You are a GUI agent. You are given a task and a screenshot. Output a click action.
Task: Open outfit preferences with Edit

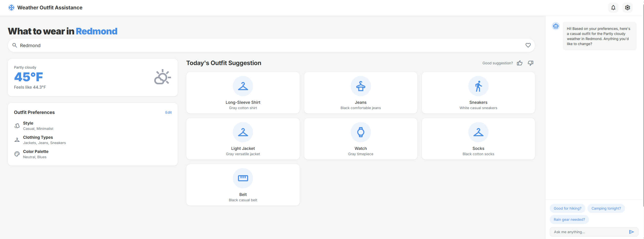pyautogui.click(x=168, y=112)
